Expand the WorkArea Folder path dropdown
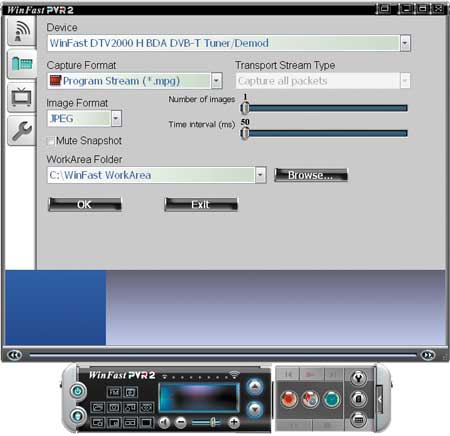This screenshot has height=436, width=450. tap(260, 175)
